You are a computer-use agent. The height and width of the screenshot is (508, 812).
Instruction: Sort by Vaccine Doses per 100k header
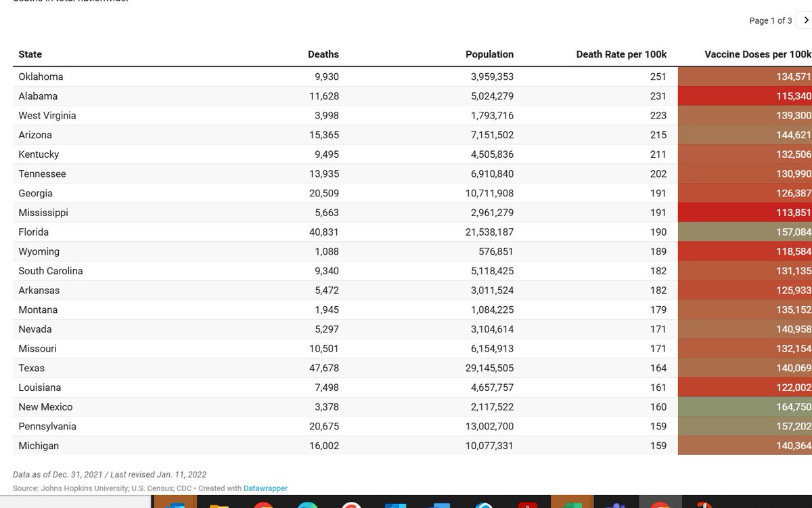(x=758, y=54)
